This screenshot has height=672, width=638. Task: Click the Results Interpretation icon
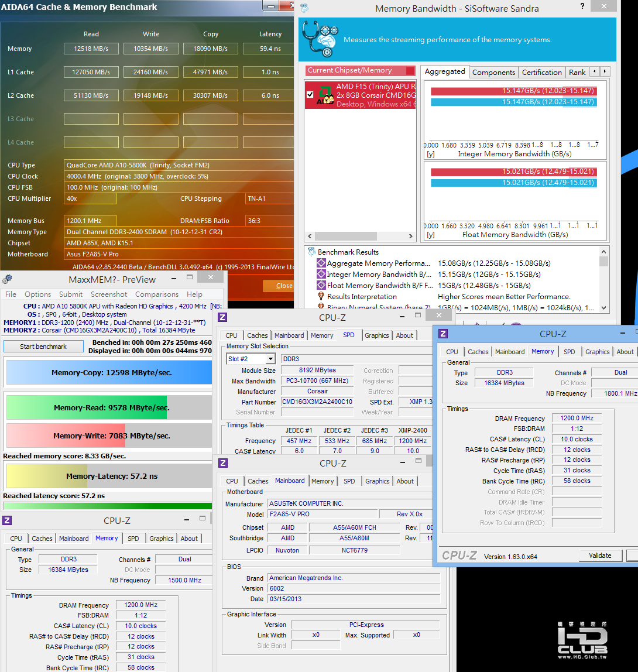coord(321,296)
